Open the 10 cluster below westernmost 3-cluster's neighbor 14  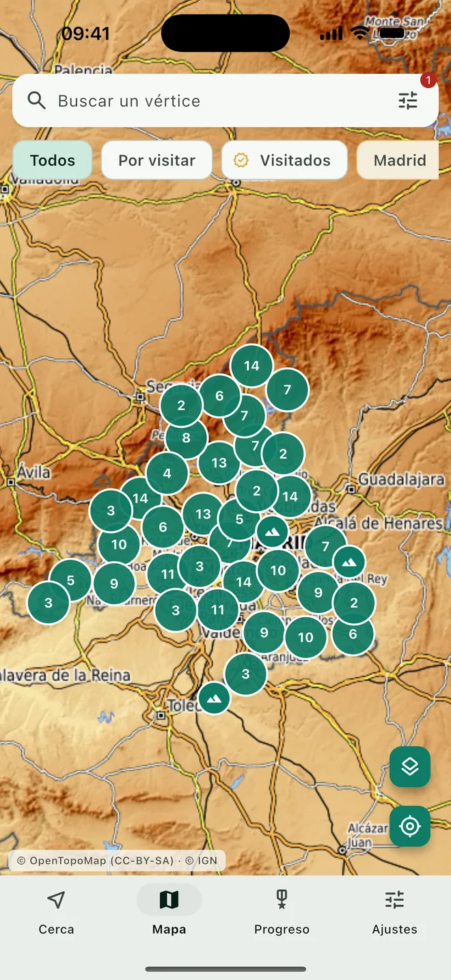click(x=119, y=545)
